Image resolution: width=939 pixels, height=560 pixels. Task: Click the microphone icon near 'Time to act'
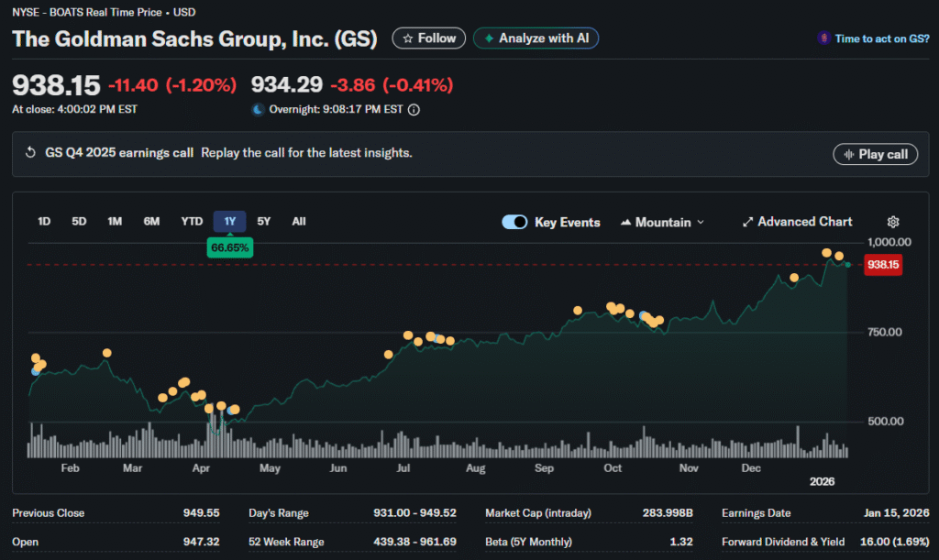pos(823,38)
